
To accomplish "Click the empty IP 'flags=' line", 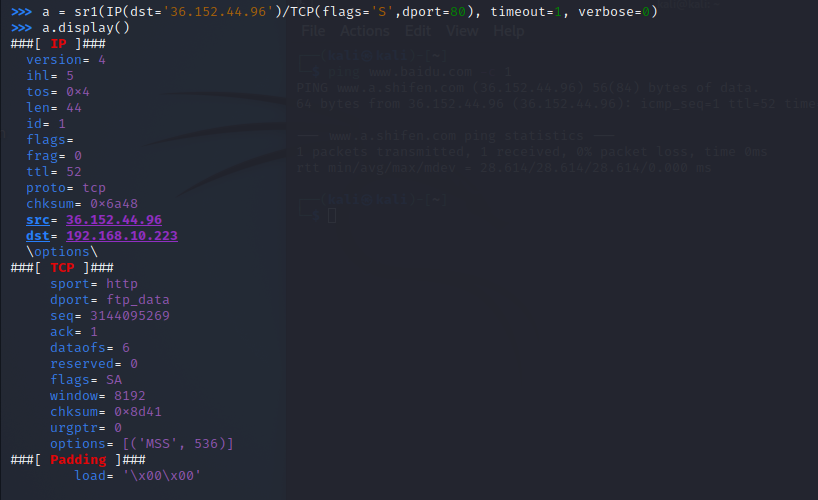I will [50, 140].
